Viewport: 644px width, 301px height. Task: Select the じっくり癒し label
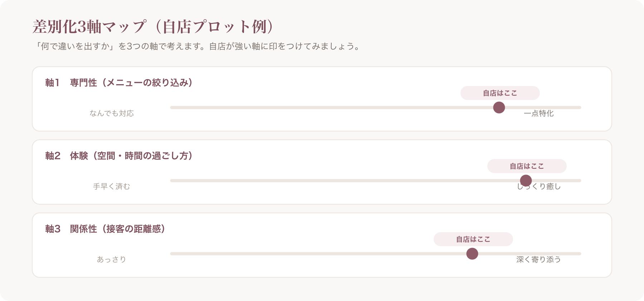coord(539,186)
